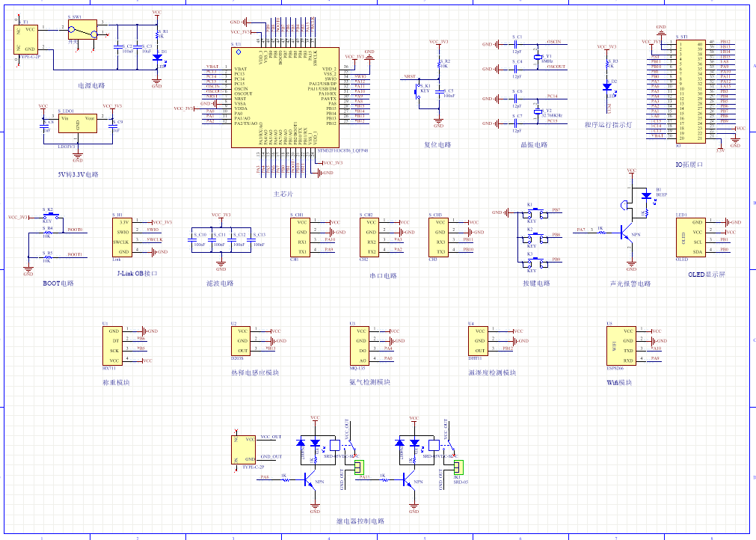Select the S_C5 100nF reset capacitor
756x540 pixels.
(x=438, y=93)
